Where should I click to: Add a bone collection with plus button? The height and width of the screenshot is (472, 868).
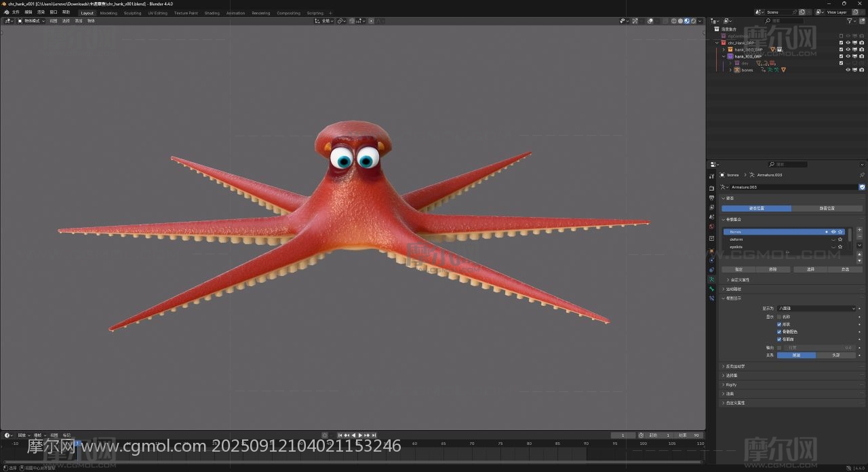[x=859, y=230]
